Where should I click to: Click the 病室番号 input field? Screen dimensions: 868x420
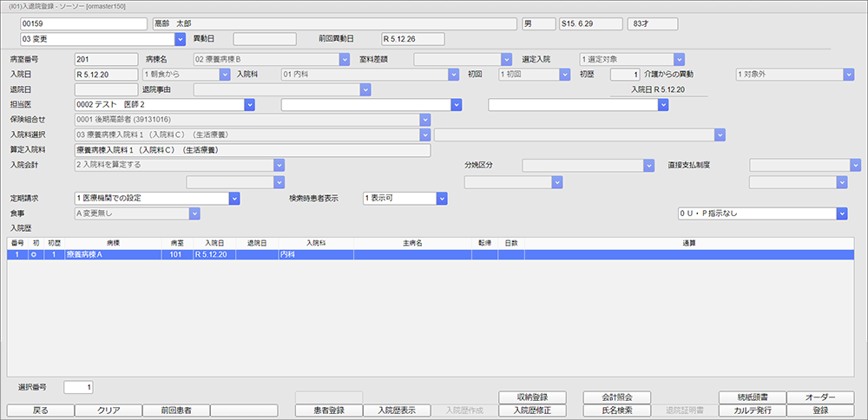(x=107, y=60)
